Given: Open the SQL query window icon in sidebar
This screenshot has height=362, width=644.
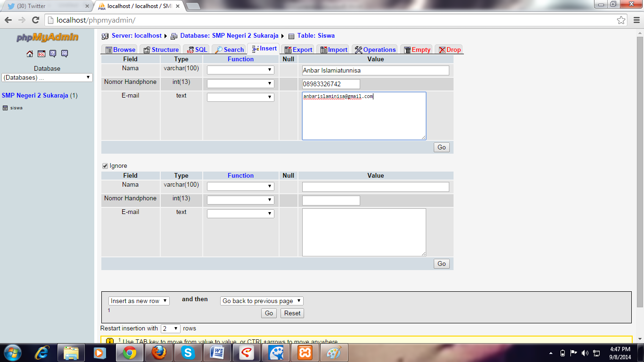Looking at the screenshot, I should pos(41,53).
